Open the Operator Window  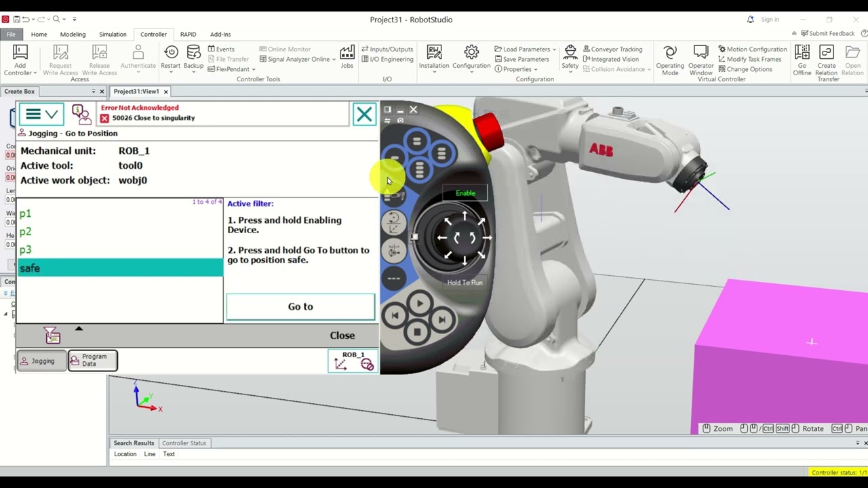[701, 60]
